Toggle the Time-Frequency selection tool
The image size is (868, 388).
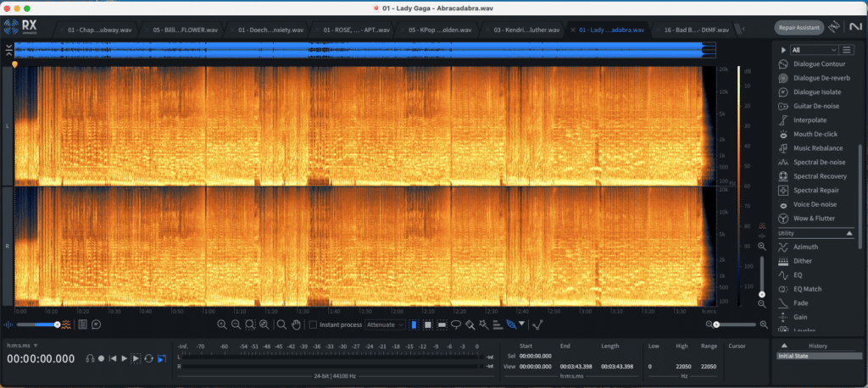click(428, 325)
